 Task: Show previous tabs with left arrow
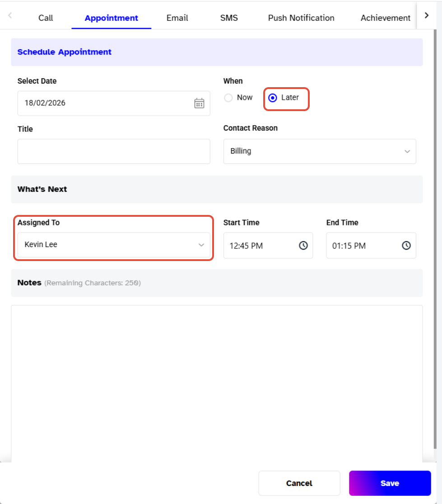pyautogui.click(x=10, y=15)
